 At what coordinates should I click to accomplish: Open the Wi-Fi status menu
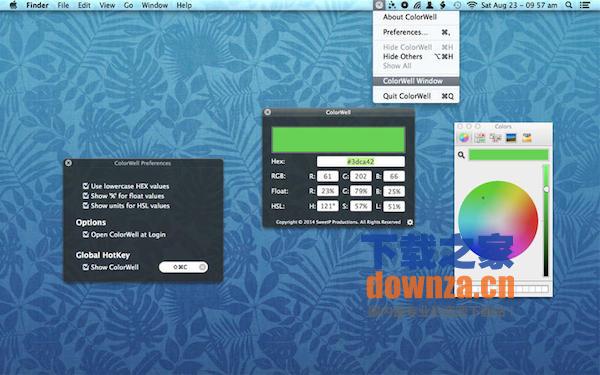click(472, 5)
